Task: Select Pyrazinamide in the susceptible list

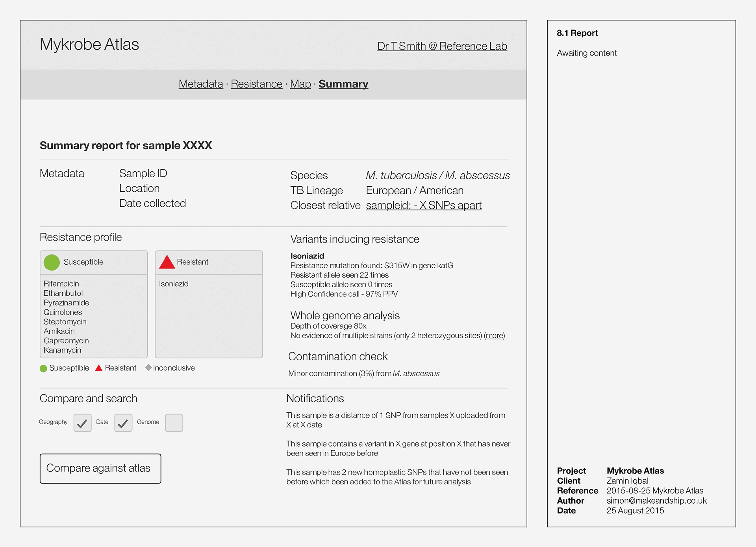Action: 67,303
